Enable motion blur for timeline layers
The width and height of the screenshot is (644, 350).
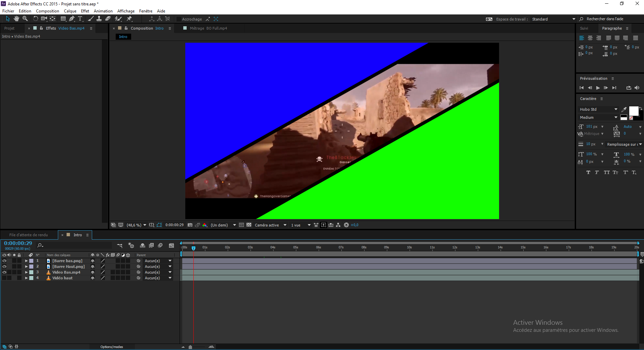(160, 246)
